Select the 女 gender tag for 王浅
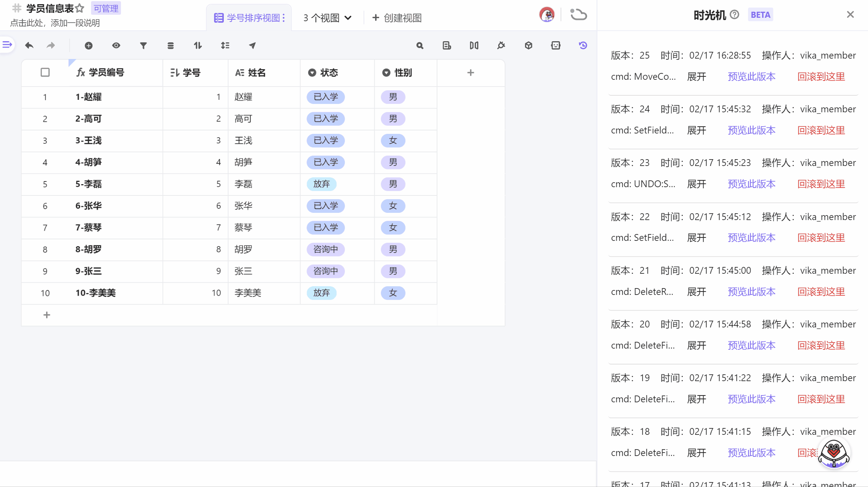 pyautogui.click(x=393, y=141)
